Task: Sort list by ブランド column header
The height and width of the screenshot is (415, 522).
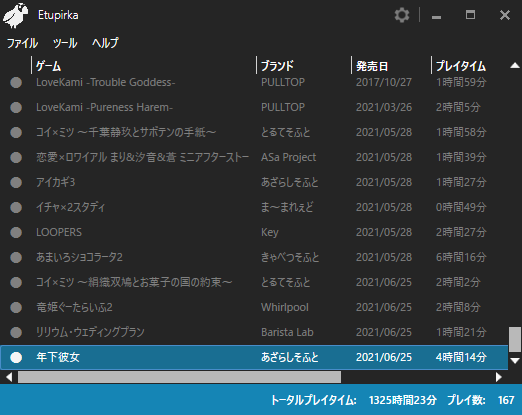Action: tap(277, 66)
